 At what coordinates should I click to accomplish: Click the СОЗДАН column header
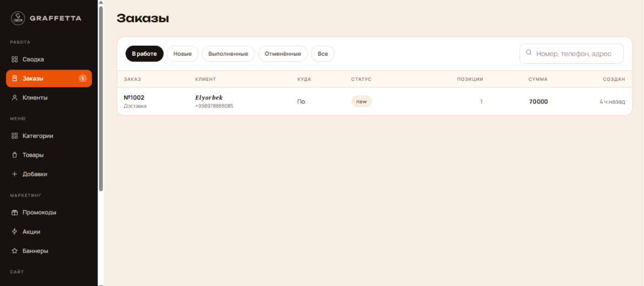coord(614,79)
